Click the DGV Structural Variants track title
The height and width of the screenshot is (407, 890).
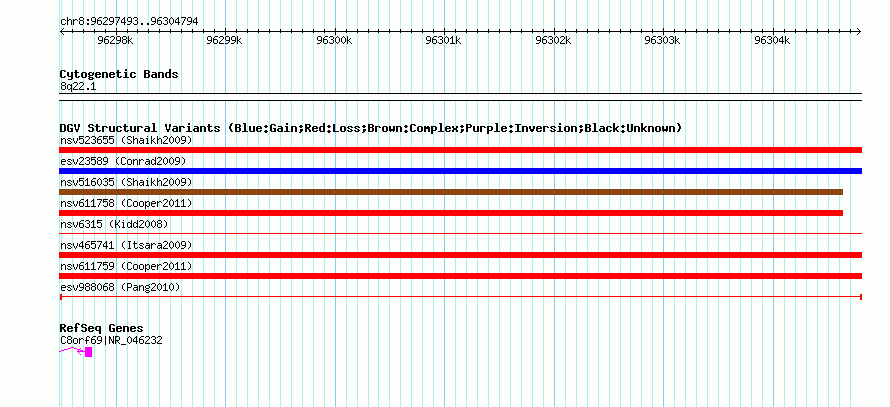pyautogui.click(x=371, y=128)
